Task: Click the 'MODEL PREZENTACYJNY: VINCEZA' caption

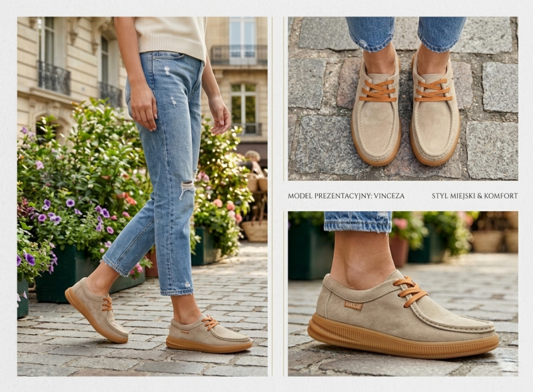Action: pos(346,196)
